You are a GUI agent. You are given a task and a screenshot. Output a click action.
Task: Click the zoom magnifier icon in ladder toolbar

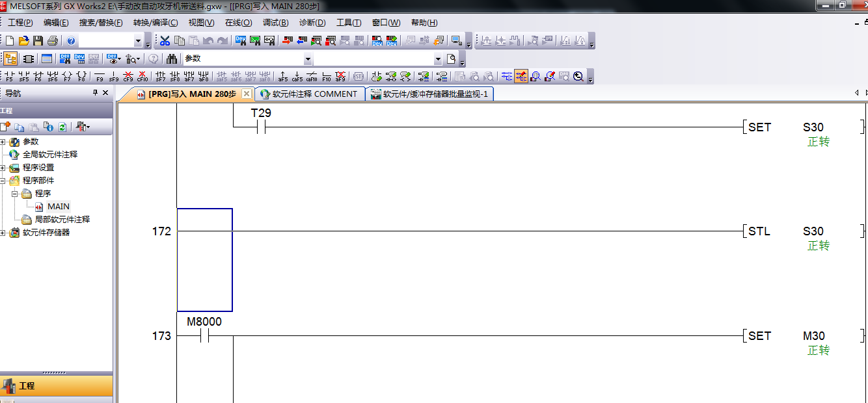pos(578,76)
